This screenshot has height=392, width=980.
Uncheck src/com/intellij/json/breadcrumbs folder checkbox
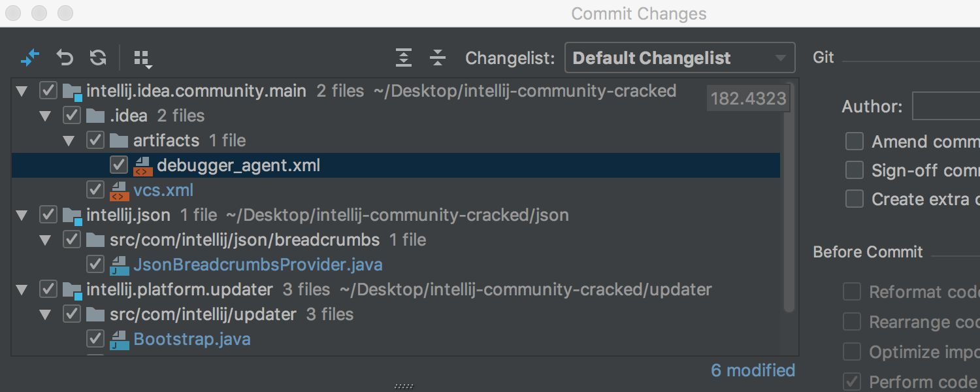(x=72, y=240)
